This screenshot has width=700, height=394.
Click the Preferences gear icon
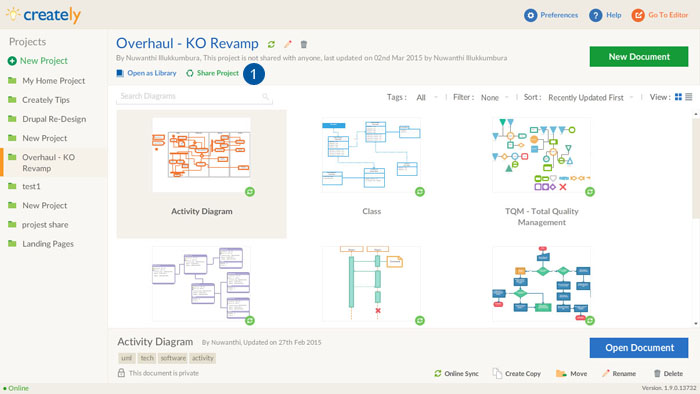click(530, 15)
